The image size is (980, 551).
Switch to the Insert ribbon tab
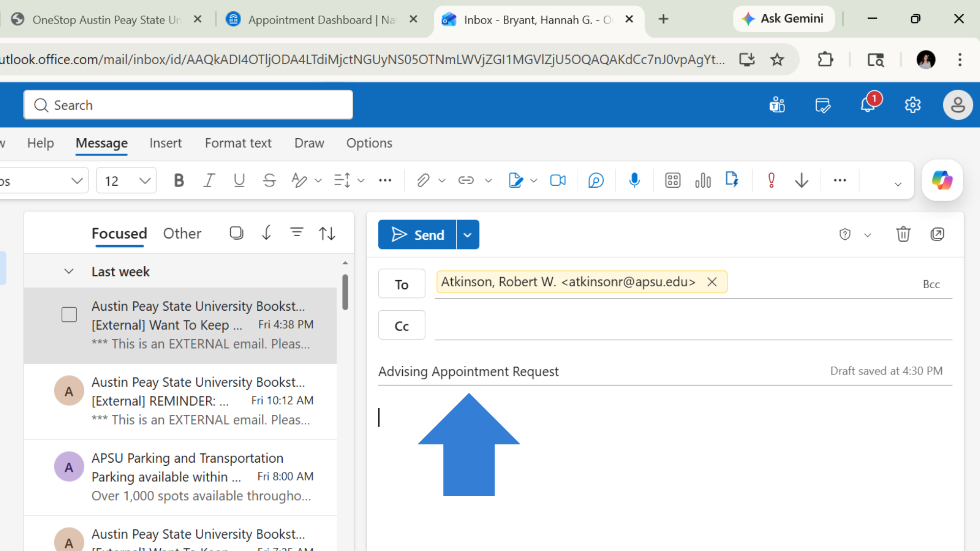[x=165, y=143]
